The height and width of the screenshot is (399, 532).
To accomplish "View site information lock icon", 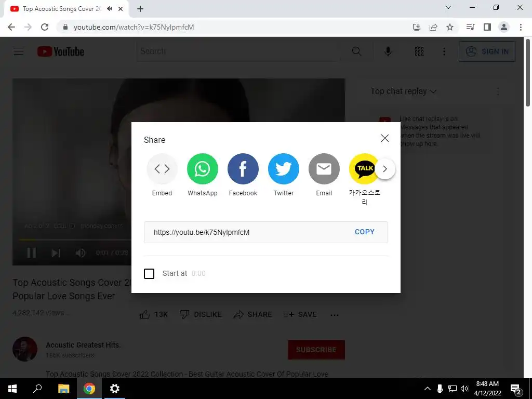I will click(x=65, y=27).
